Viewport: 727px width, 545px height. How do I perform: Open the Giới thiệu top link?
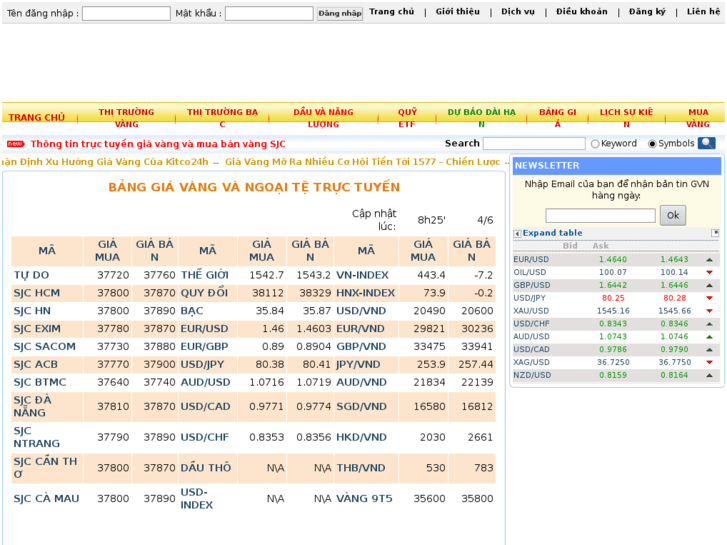[x=458, y=12]
